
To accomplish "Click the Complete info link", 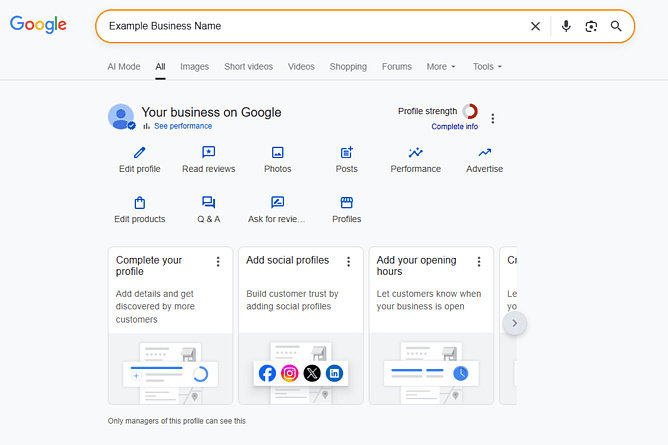I will click(454, 127).
